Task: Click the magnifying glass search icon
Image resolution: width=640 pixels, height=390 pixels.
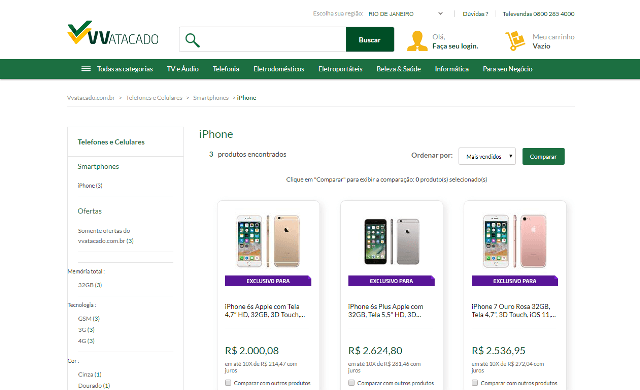Action: point(192,40)
